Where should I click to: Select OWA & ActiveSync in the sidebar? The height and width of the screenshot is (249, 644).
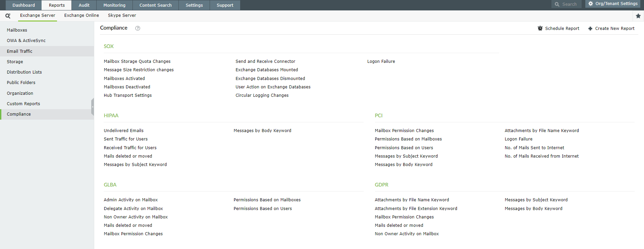47,41
